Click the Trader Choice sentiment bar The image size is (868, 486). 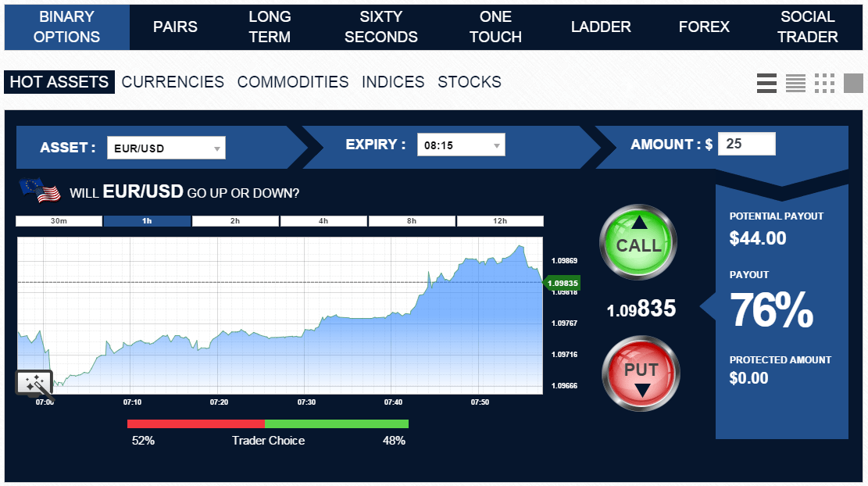[266, 423]
